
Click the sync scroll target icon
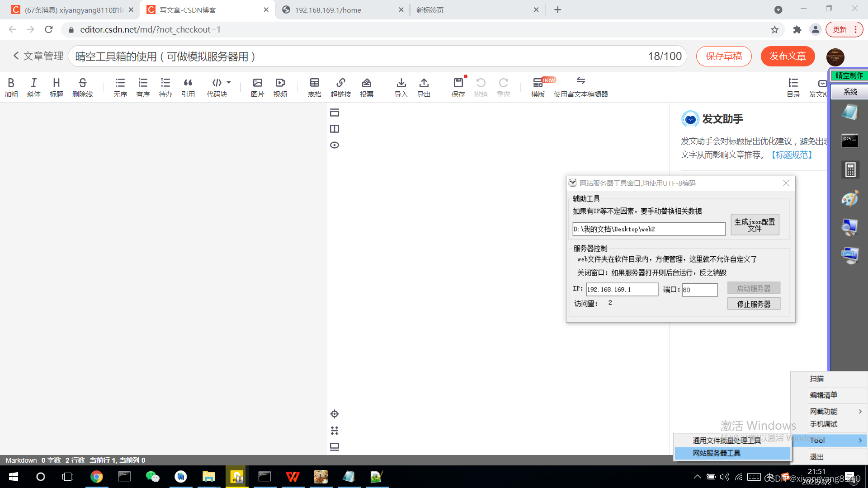[x=335, y=414]
